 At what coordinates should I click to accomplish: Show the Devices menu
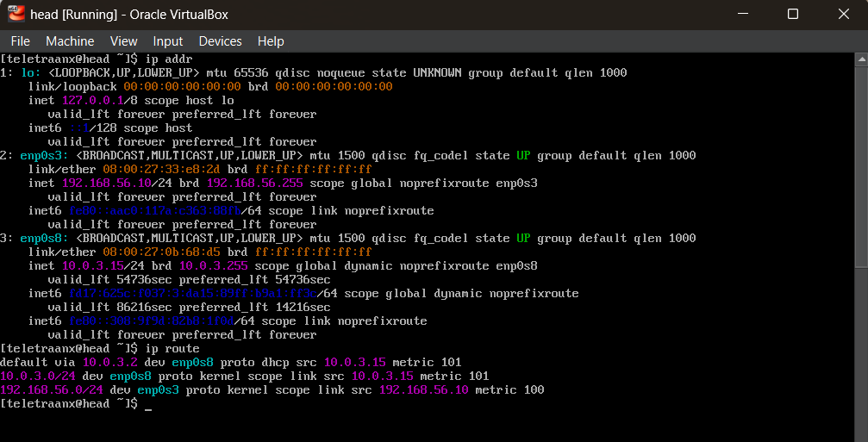[220, 41]
